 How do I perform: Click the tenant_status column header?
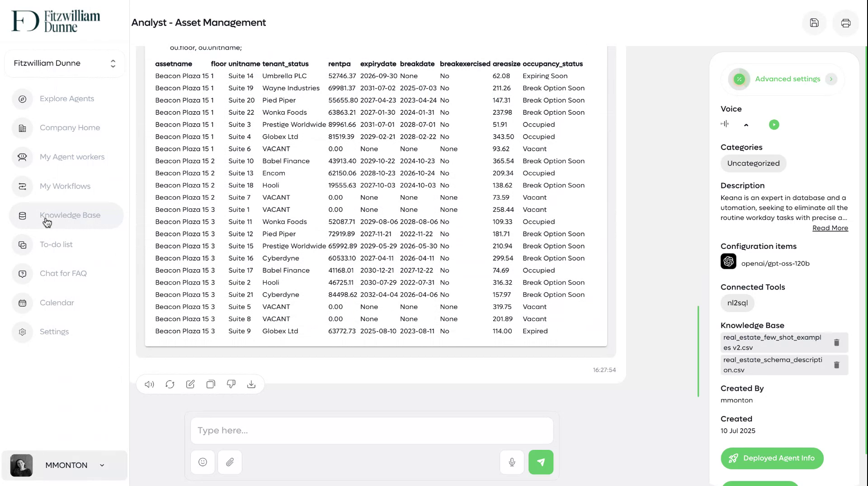point(285,64)
